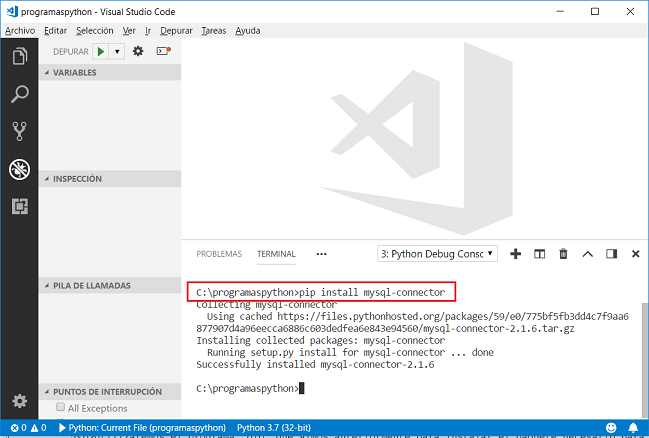Image resolution: width=649 pixels, height=438 pixels.
Task: Open the Manage gear in the activity bar
Action: pyautogui.click(x=19, y=401)
